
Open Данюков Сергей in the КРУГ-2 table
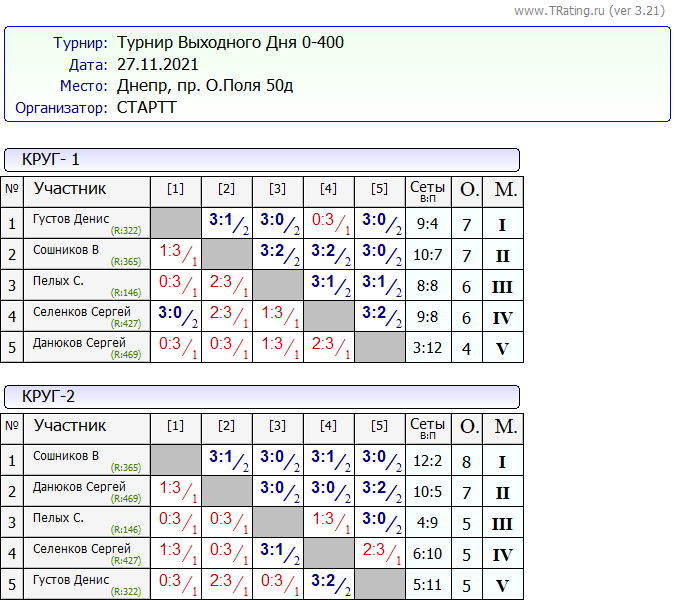click(x=79, y=487)
